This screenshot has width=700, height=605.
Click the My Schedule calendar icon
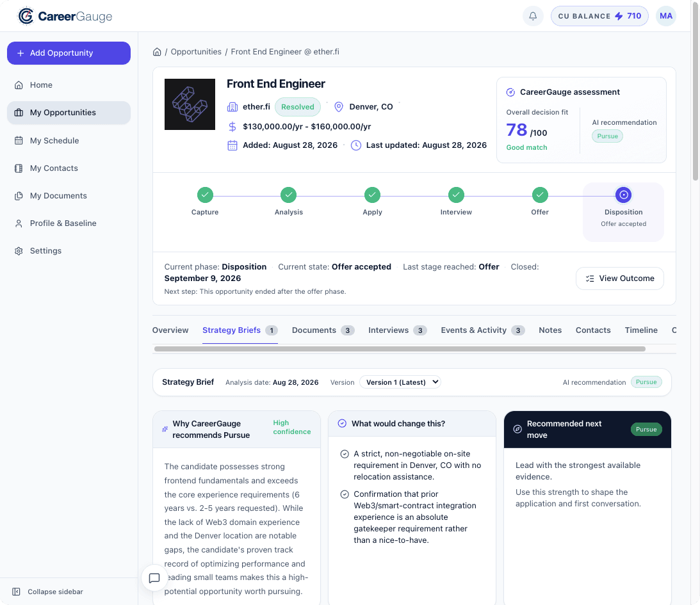[19, 141]
